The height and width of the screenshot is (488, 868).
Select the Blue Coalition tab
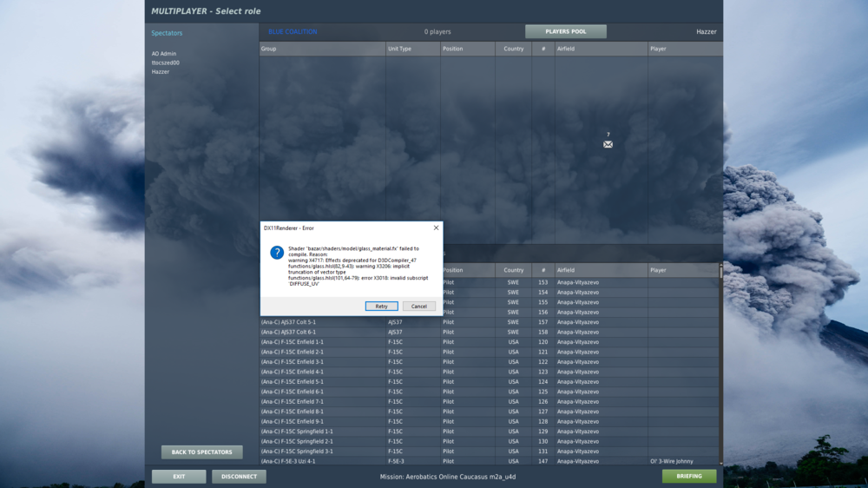click(x=293, y=31)
